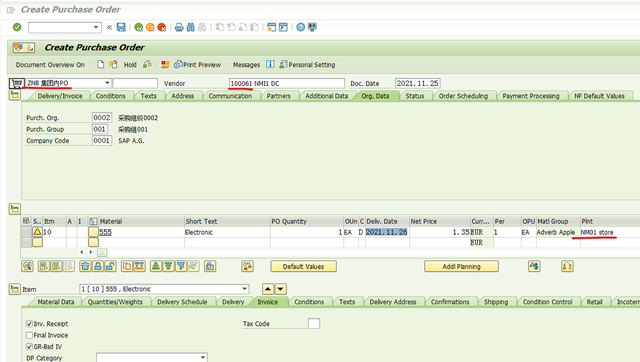The height and width of the screenshot is (362, 640).
Task: Select the Delv. Date cell 2021.11.26
Action: 386,232
